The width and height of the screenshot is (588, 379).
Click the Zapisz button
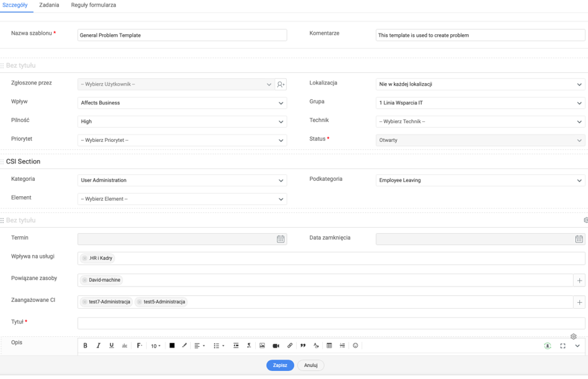(280, 365)
